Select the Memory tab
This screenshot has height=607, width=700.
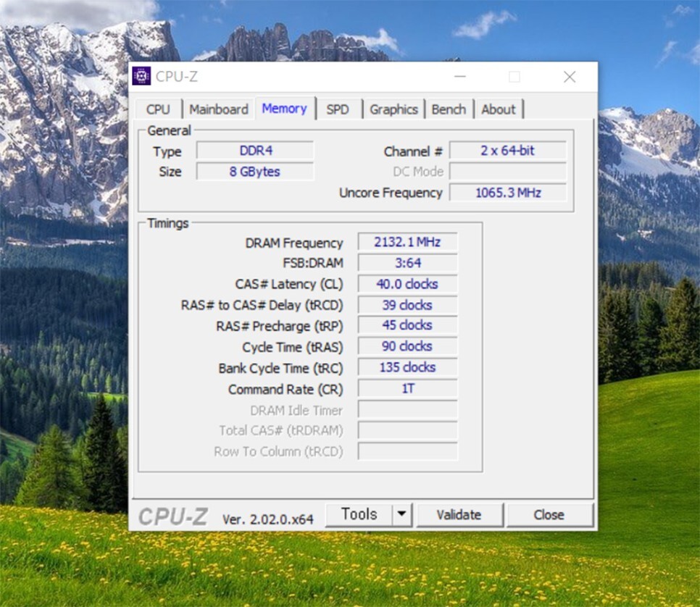pos(285,109)
